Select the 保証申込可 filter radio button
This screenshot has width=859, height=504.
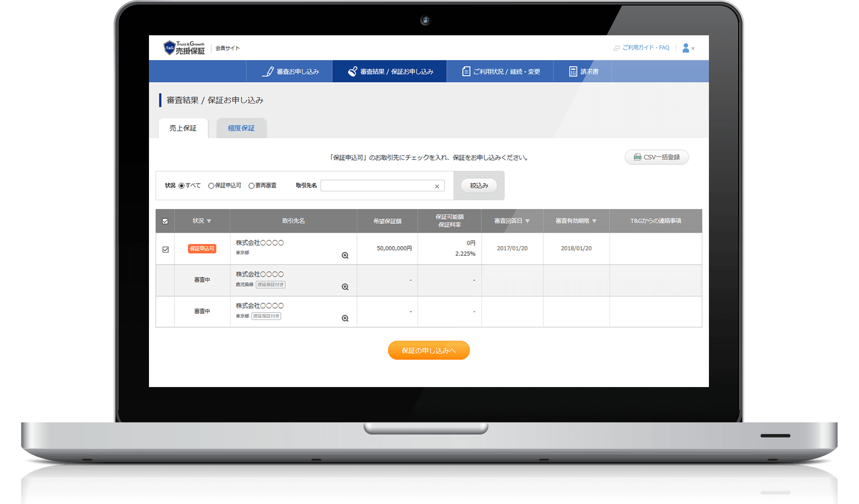click(x=211, y=186)
